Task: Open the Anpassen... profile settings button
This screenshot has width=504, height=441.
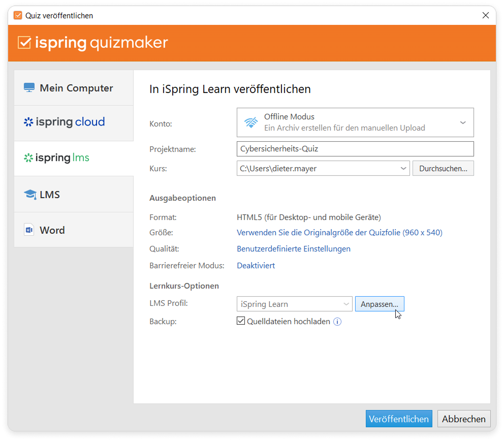Action: (x=380, y=304)
